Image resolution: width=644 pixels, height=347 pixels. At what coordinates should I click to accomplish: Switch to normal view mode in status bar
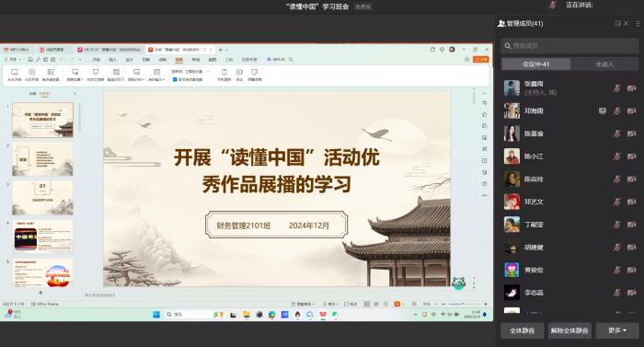367,304
